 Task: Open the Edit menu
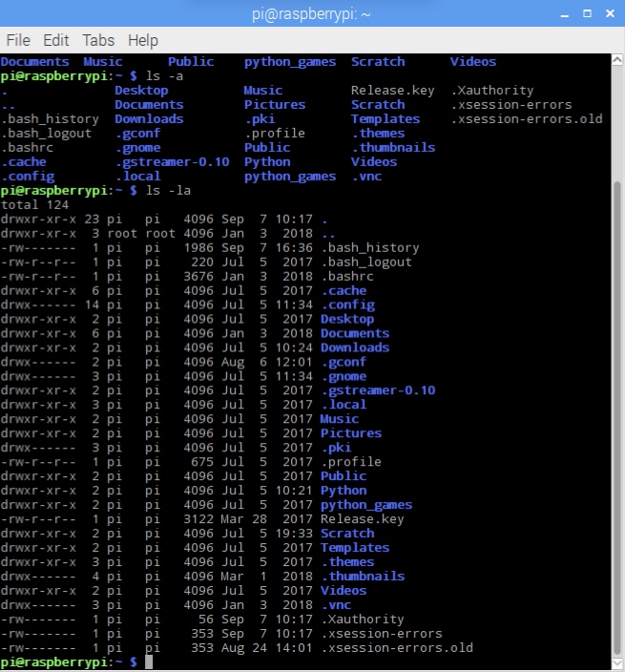[56, 40]
